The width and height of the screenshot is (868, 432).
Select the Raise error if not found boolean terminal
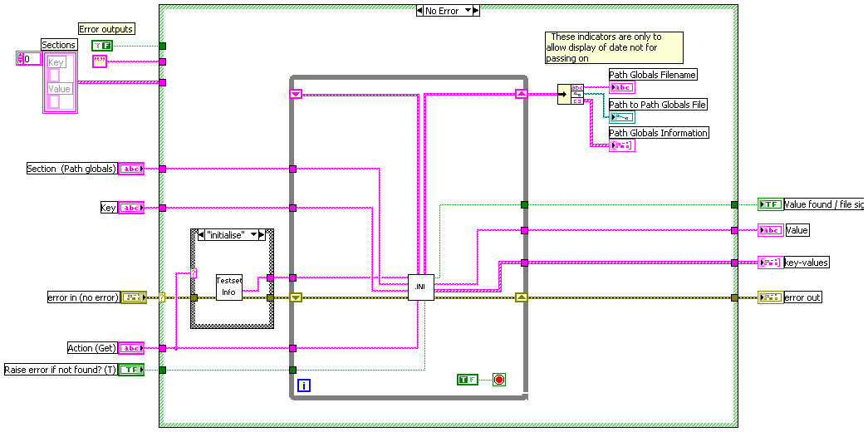tap(132, 370)
